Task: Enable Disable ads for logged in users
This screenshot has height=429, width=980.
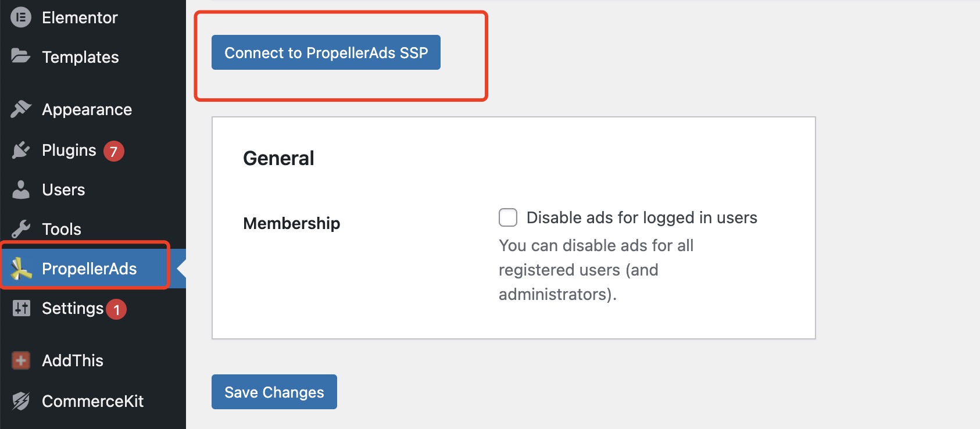Action: [x=508, y=217]
